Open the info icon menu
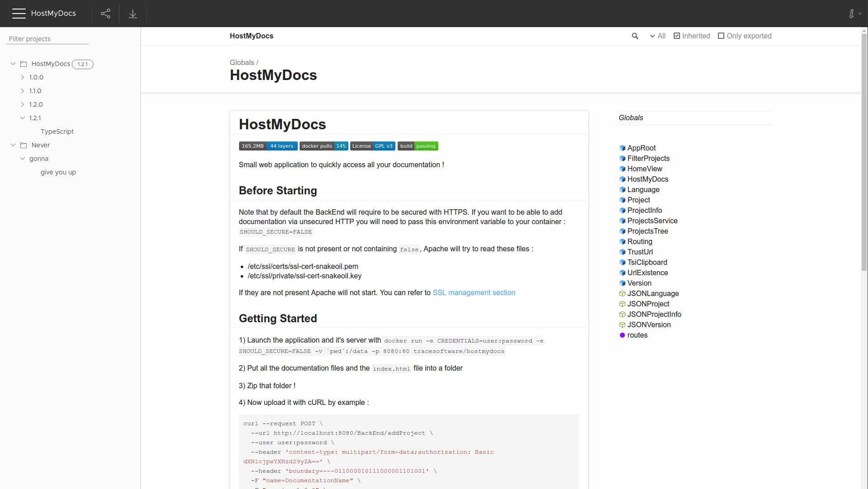The width and height of the screenshot is (868, 489). 852,14
